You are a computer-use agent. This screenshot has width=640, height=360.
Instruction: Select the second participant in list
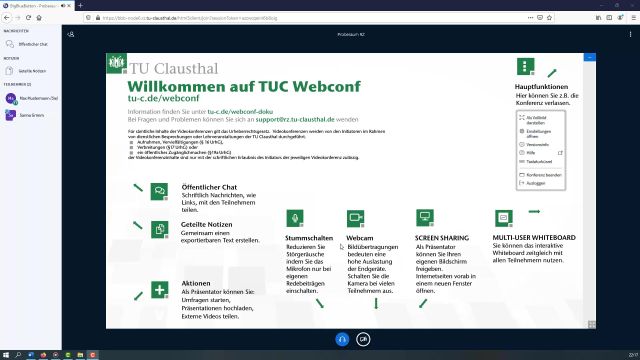click(x=31, y=116)
